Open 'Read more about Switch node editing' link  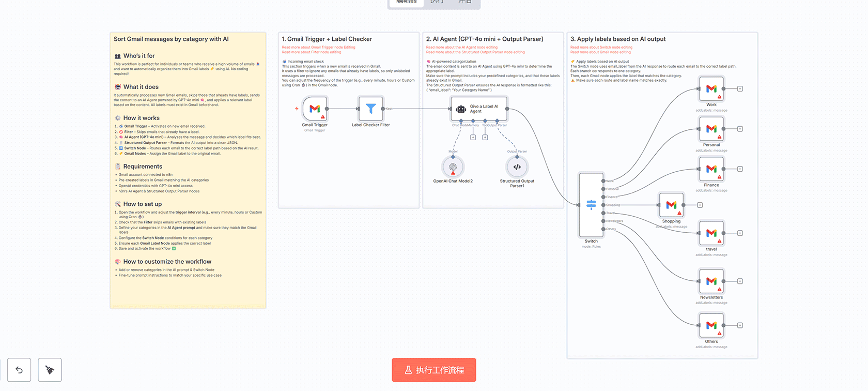click(x=601, y=47)
